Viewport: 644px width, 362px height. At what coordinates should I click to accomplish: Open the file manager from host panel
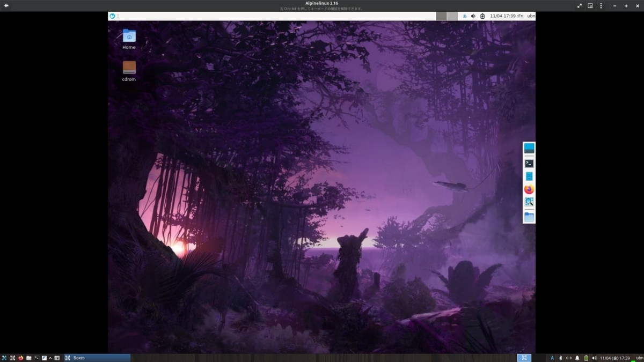pos(29,358)
